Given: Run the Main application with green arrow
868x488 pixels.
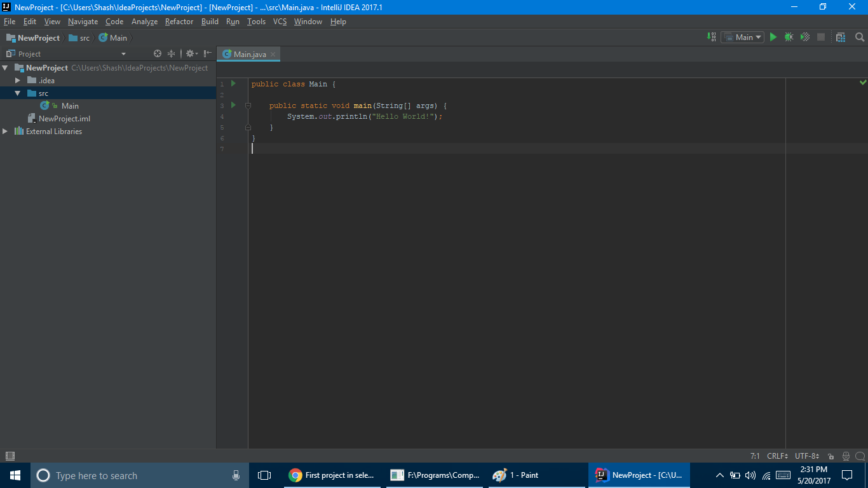Looking at the screenshot, I should click(773, 37).
